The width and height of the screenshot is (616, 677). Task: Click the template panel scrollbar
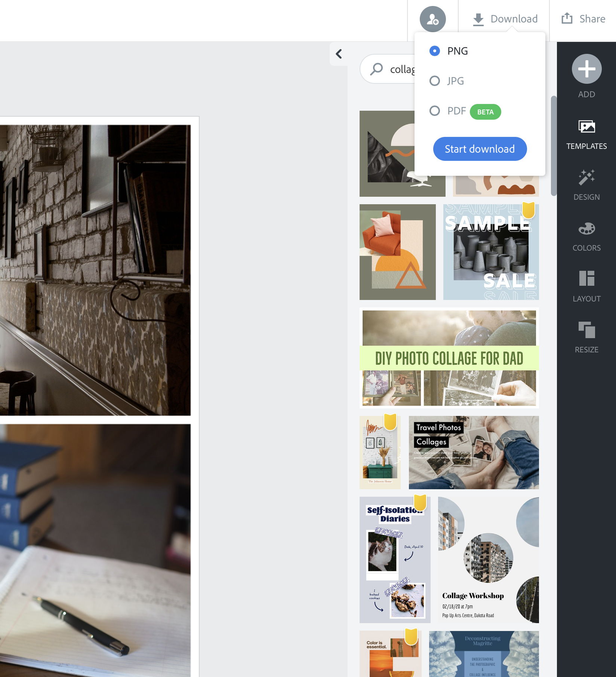click(x=554, y=146)
